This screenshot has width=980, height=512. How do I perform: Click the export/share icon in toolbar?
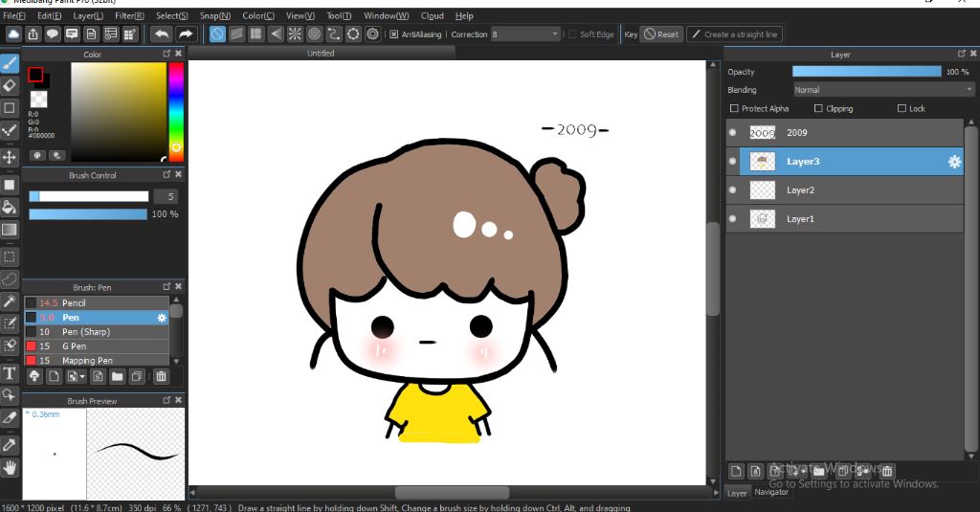[x=33, y=34]
